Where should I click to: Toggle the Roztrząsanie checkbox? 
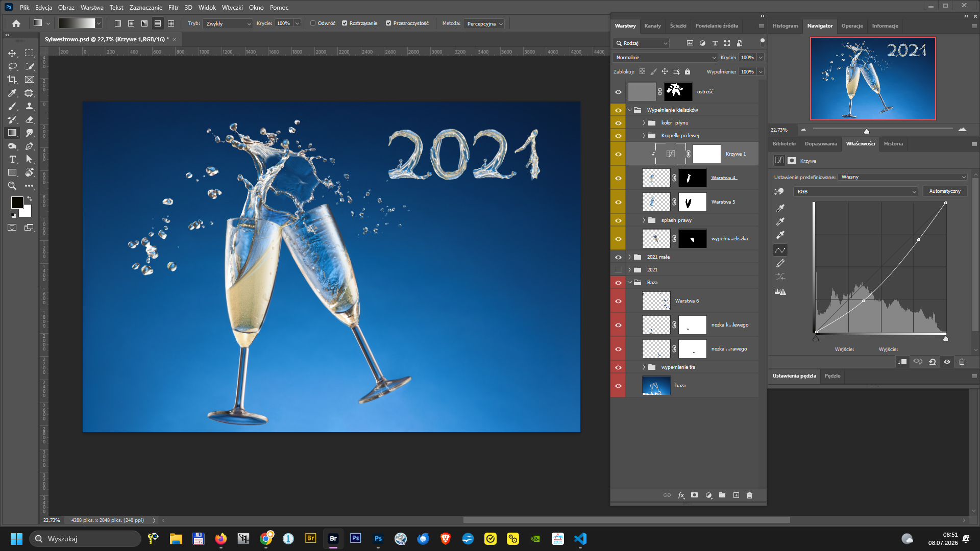click(345, 23)
